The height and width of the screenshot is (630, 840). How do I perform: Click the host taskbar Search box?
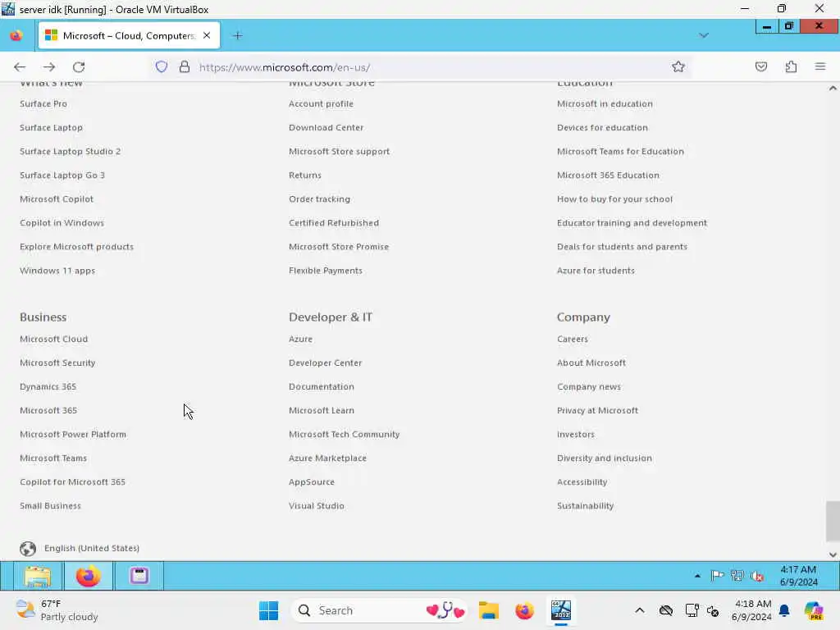[379, 610]
